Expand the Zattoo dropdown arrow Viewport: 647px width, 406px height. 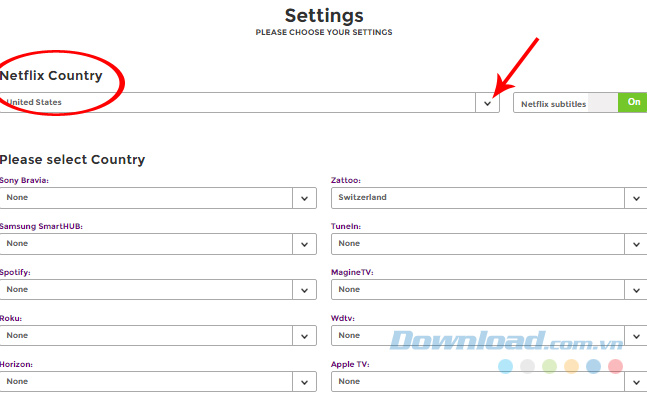[x=636, y=198]
